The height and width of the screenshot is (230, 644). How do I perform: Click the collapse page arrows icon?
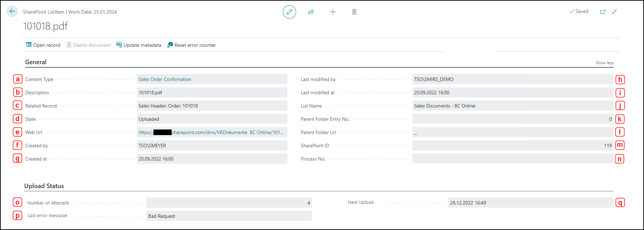coord(614,12)
